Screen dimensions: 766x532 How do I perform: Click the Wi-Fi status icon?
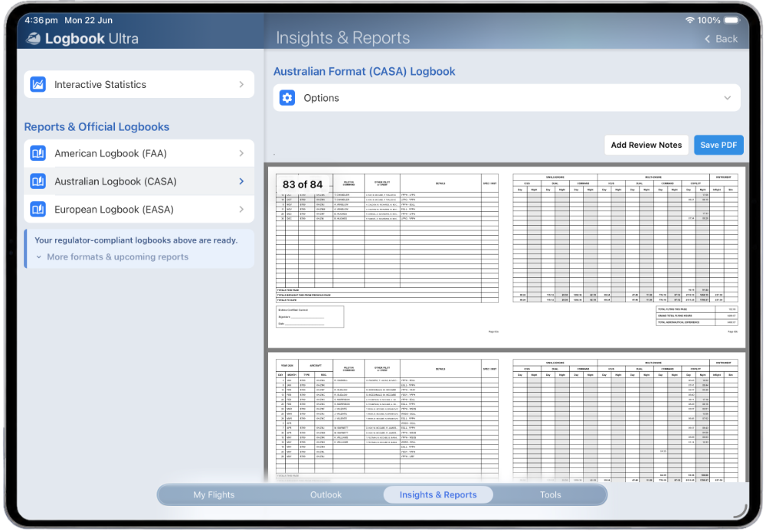click(x=689, y=20)
